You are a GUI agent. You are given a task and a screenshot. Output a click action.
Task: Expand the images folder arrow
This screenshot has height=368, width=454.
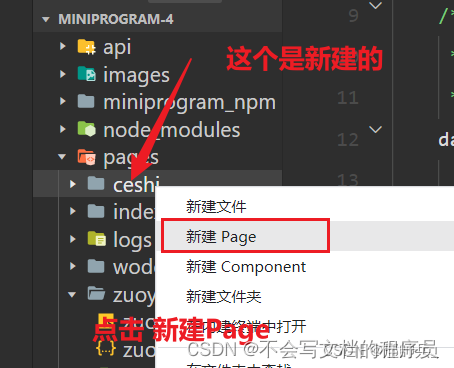click(63, 74)
